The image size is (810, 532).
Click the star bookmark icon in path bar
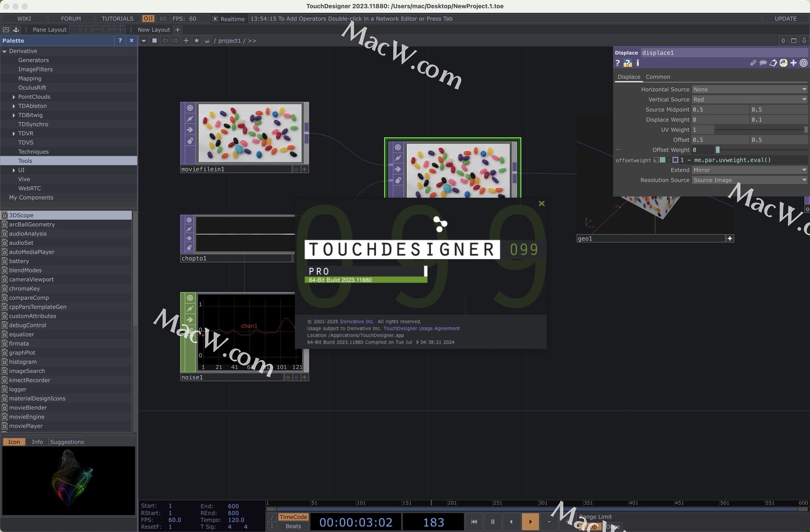(197, 41)
